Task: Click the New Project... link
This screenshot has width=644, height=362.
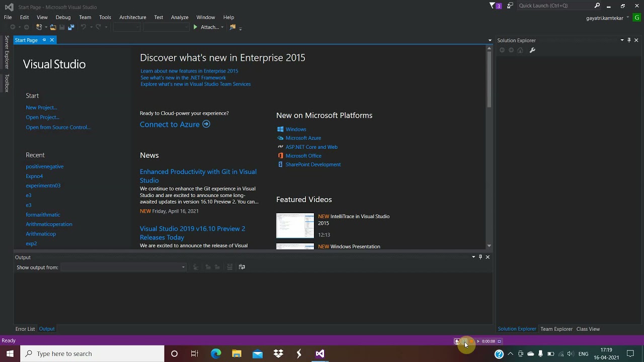Action: coord(41,108)
